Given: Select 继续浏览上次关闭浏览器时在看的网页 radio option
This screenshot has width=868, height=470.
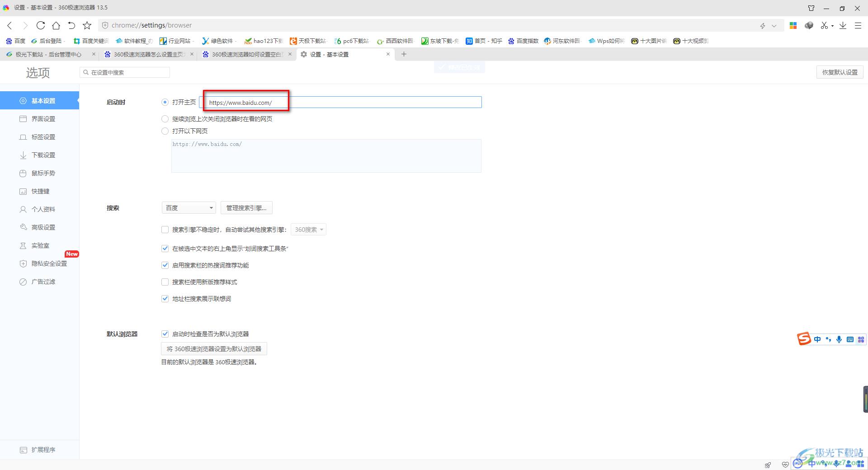Looking at the screenshot, I should coord(165,119).
